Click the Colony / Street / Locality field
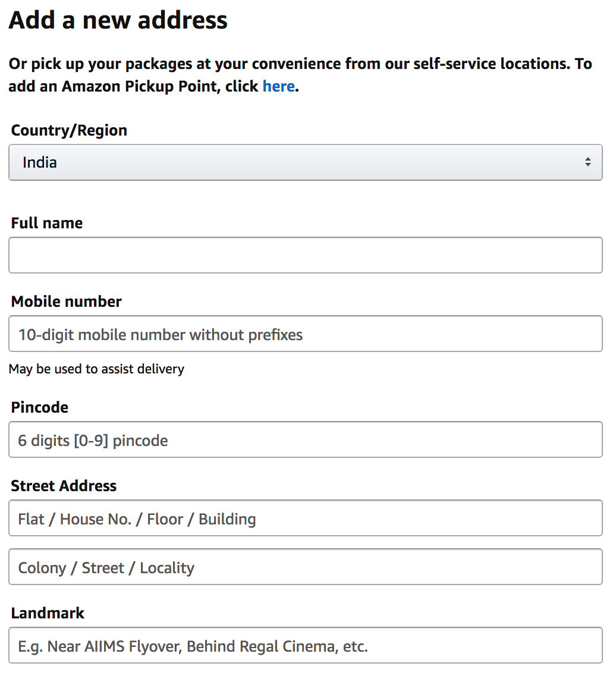The height and width of the screenshot is (685, 616). click(305, 567)
